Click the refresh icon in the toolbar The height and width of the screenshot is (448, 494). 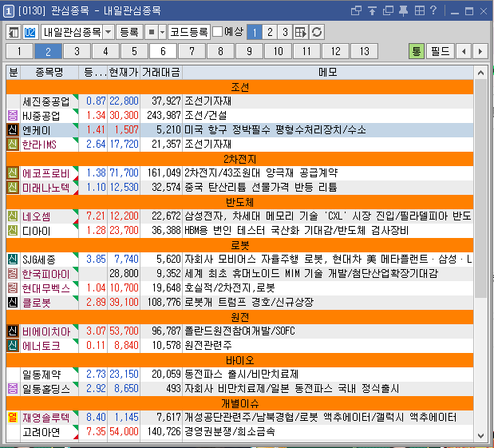point(318,32)
